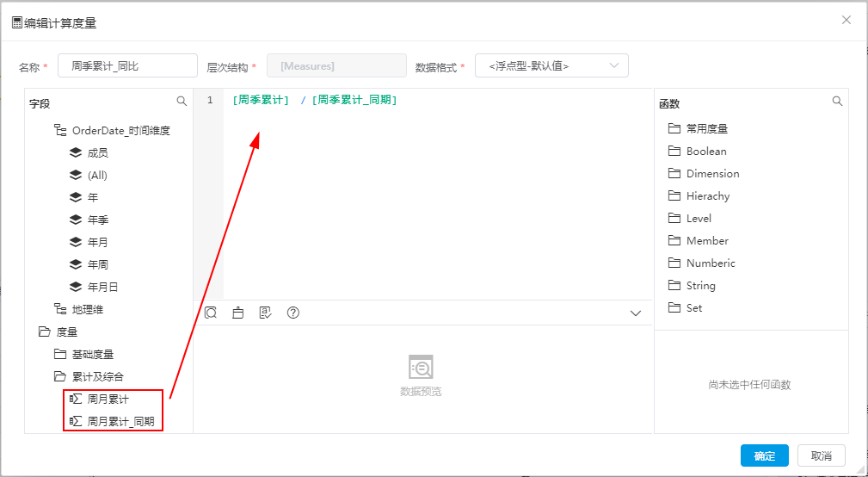Click the data preview magnifier icon in editor toolbar
868x477 pixels.
click(211, 313)
